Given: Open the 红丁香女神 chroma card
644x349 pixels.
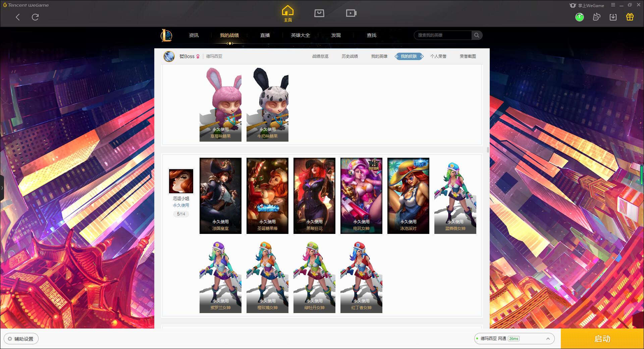Looking at the screenshot, I should pos(361,275).
